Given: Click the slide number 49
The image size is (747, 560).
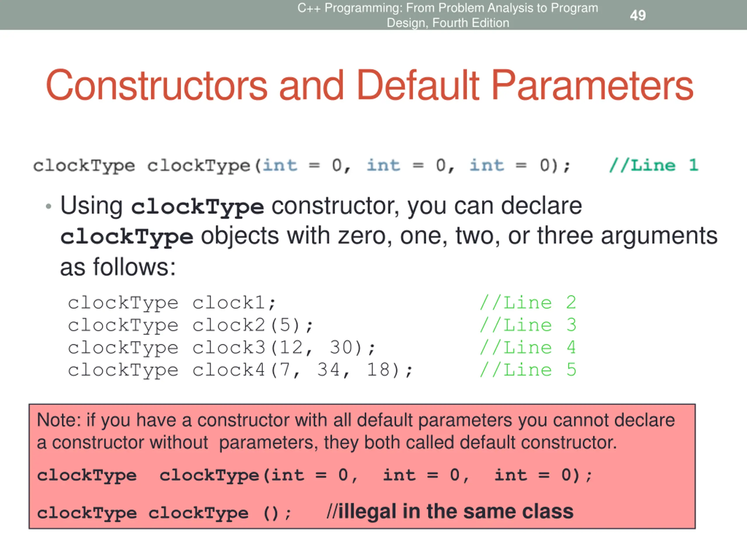Looking at the screenshot, I should click(x=638, y=15).
